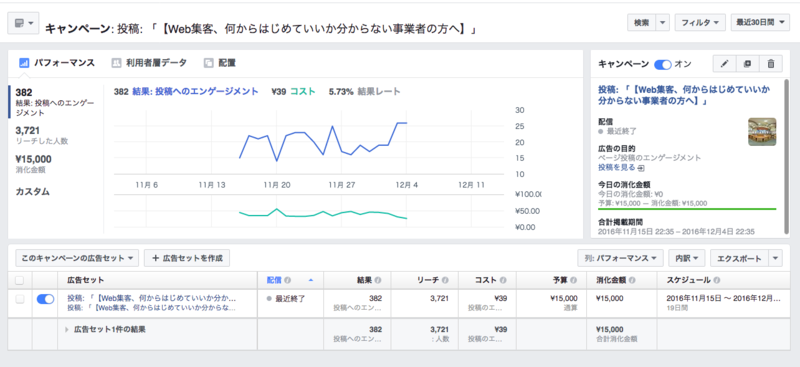
Task: Click the ¥39 コスト label above chart
Action: pos(293,92)
